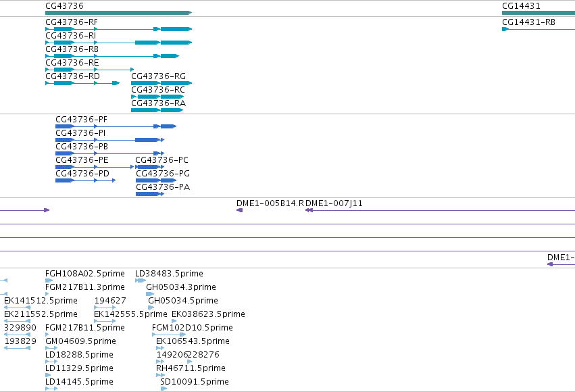This screenshot has height=392, width=575.
Task: Select EST GM04609.5prime
Action: click(x=51, y=349)
